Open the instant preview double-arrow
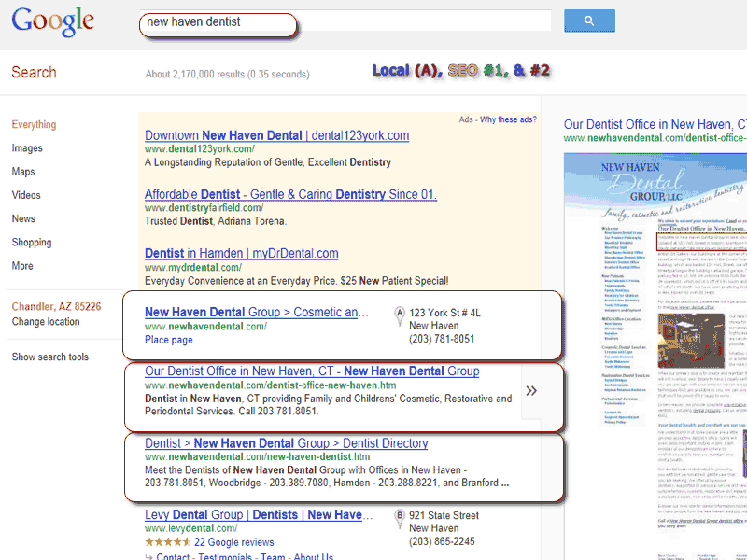Viewport: 747px width, 560px height. [x=531, y=391]
